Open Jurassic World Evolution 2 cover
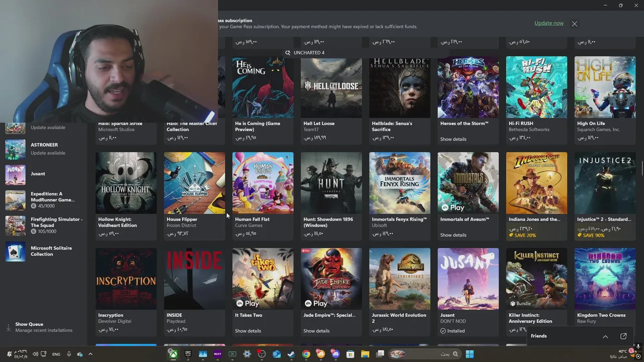Screen dimensions: 644x362 click(400, 279)
